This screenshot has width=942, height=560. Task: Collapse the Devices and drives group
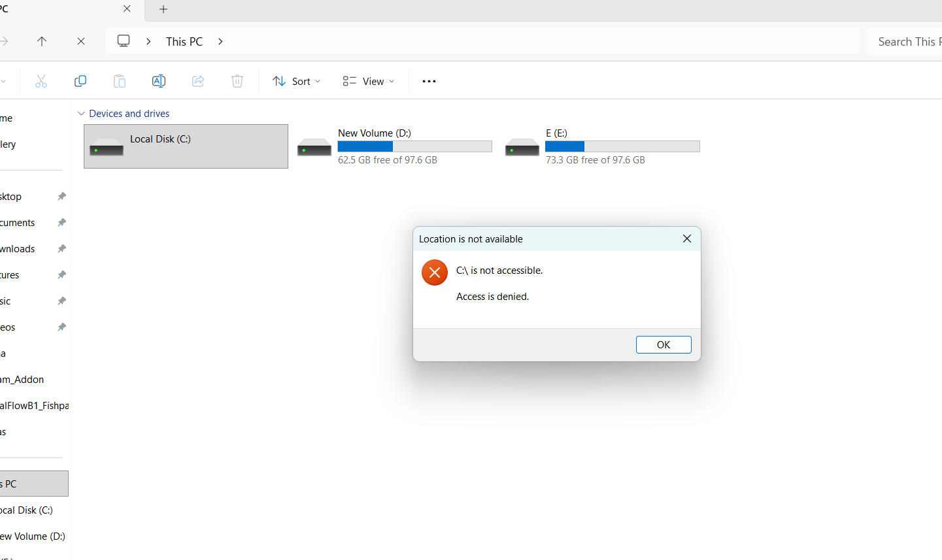tap(81, 114)
